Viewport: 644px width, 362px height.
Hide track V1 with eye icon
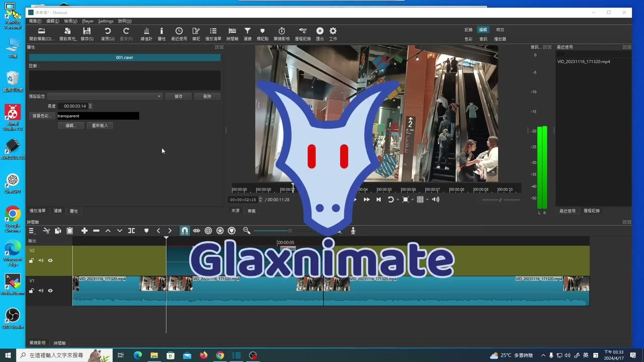tap(50, 291)
